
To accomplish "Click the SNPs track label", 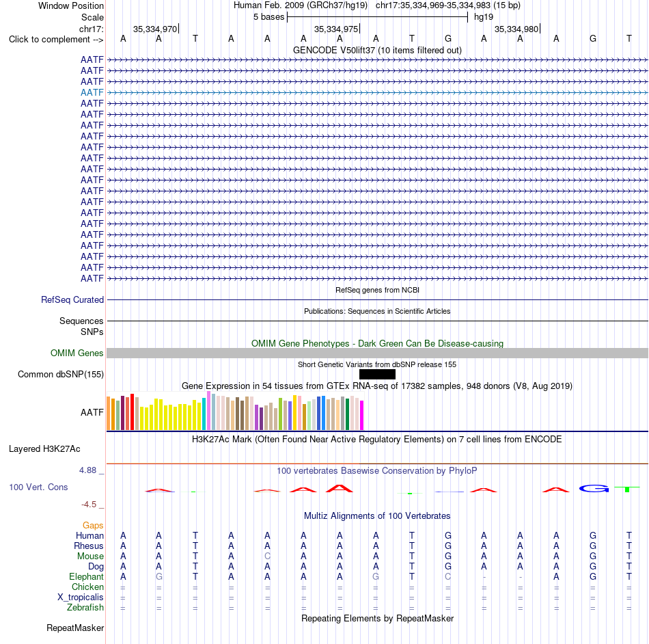I will [92, 332].
